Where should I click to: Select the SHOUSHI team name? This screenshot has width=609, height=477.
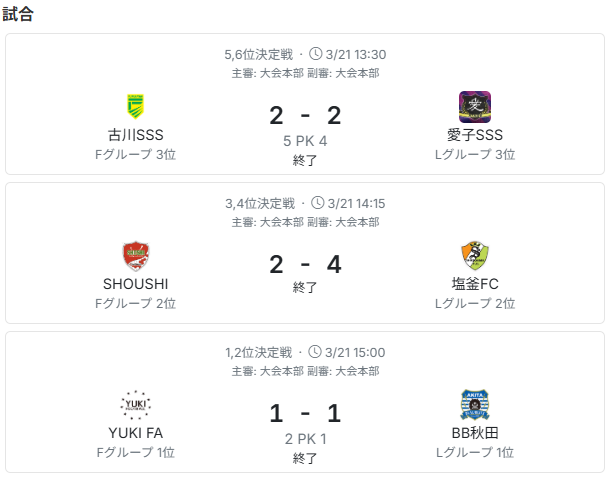(x=135, y=284)
